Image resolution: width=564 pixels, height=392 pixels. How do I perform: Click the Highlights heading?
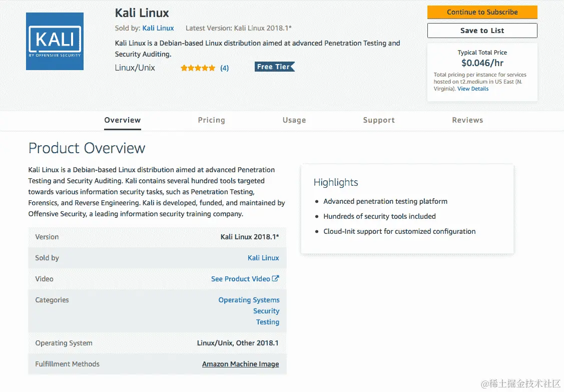tap(336, 183)
